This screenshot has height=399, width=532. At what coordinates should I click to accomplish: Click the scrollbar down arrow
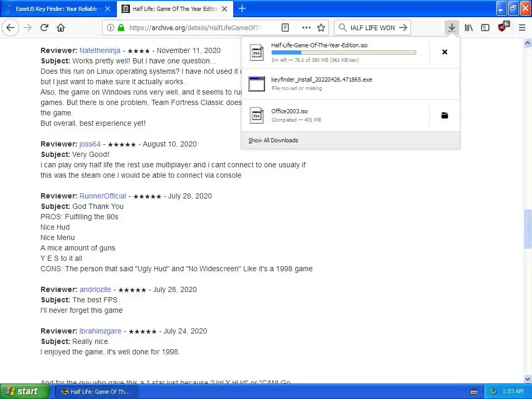coord(527,379)
